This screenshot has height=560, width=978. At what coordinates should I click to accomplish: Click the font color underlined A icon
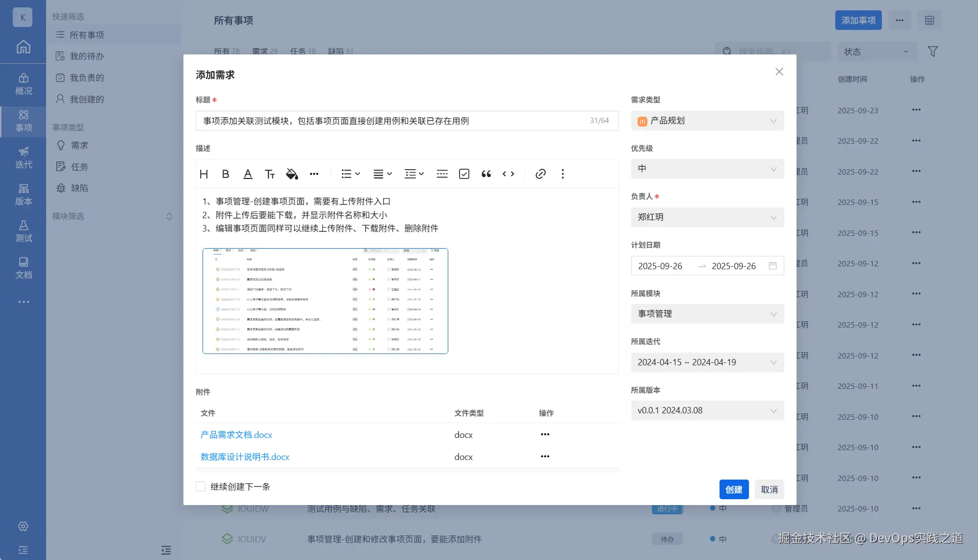(248, 174)
